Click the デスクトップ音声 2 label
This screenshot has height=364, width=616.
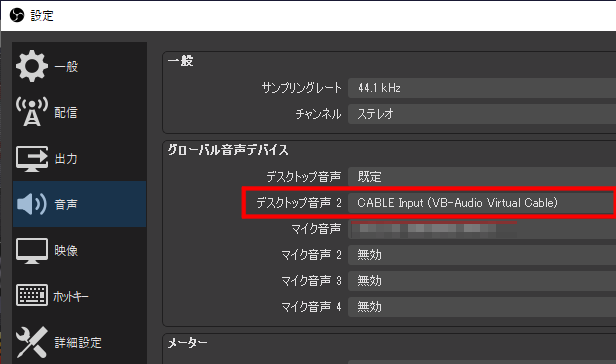[299, 203]
